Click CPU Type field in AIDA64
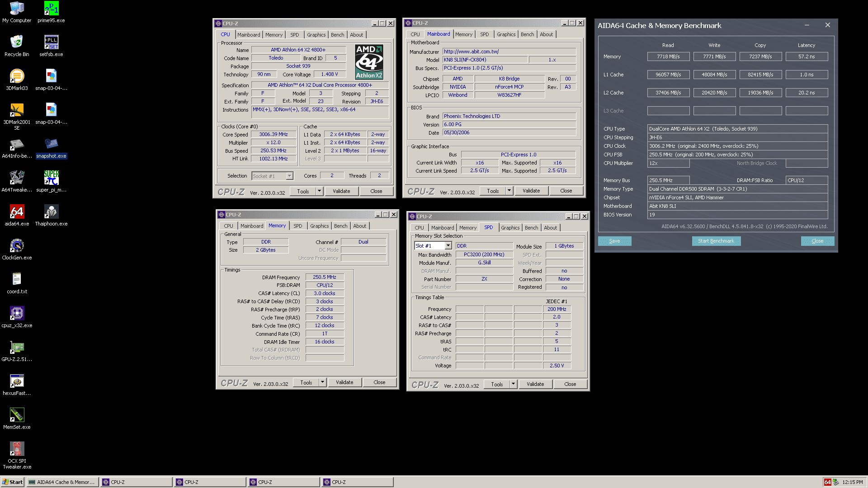Viewport: 868px width, 488px height. point(737,129)
